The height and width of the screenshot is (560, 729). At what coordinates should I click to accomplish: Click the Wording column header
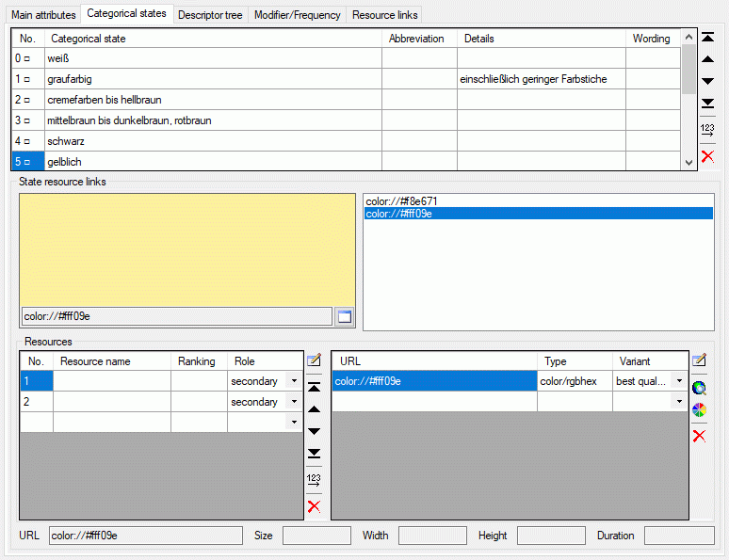pyautogui.click(x=653, y=39)
